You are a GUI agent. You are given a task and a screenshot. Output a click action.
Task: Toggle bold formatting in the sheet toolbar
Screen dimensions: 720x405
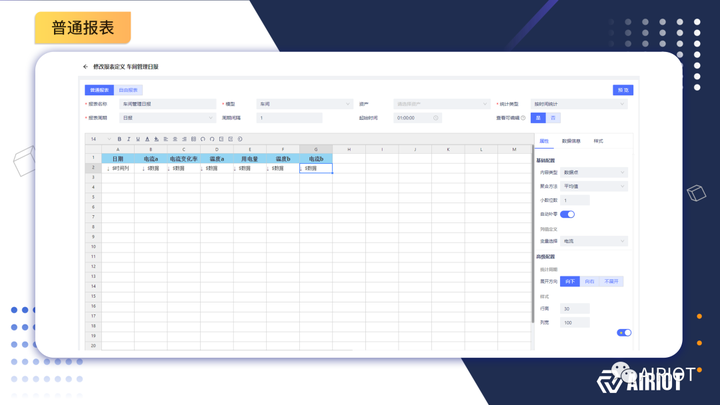(119, 139)
